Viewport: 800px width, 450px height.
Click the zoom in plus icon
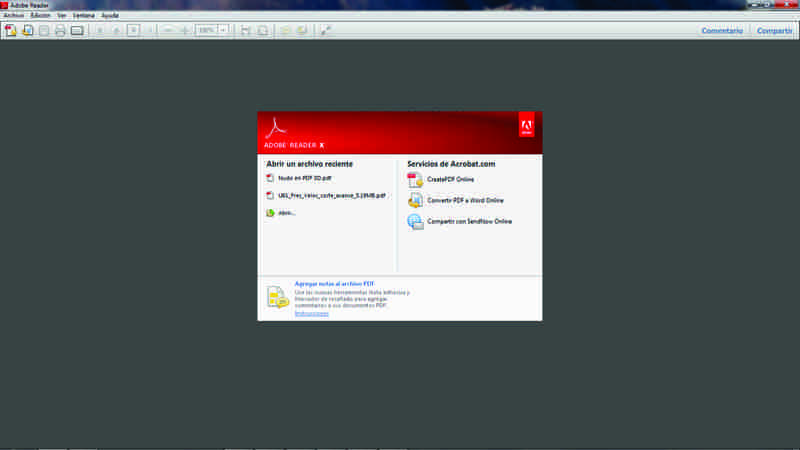184,31
